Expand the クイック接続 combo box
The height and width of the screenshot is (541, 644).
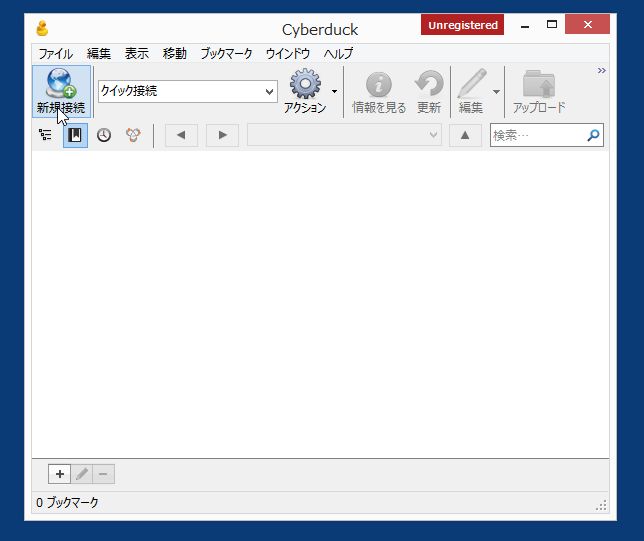269,91
